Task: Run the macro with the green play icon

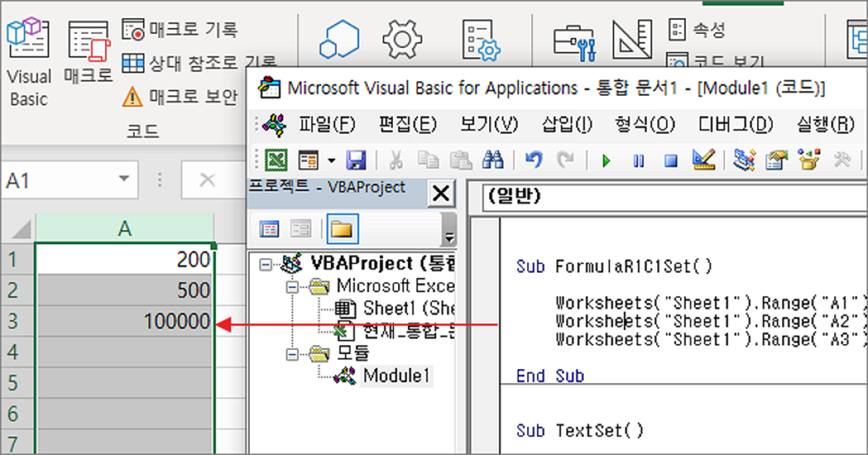Action: pyautogui.click(x=606, y=161)
